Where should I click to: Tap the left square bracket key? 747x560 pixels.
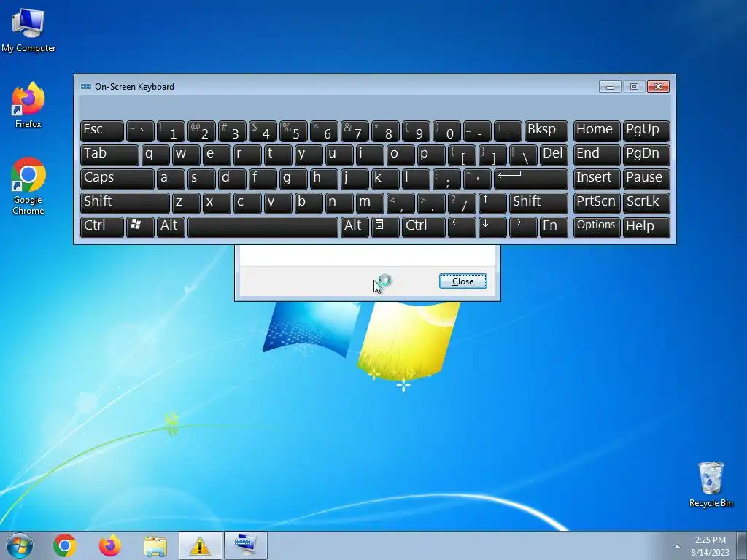[462, 155]
